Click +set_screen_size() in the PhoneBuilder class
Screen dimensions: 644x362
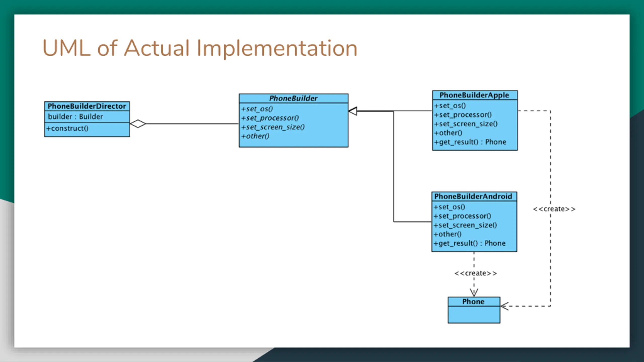pos(273,127)
